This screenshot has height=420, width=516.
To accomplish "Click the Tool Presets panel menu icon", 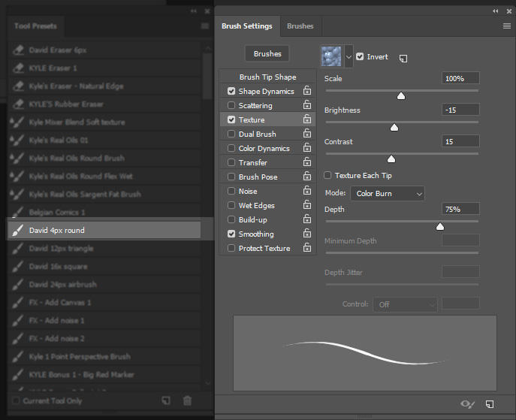I will click(205, 26).
